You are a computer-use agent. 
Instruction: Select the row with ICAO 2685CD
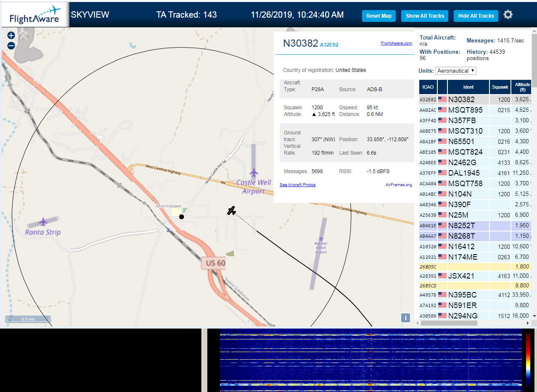[x=475, y=286]
